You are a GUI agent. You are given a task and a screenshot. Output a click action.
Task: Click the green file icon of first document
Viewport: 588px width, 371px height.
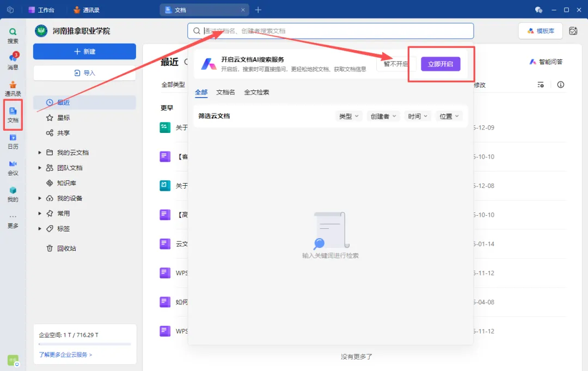[x=165, y=127]
